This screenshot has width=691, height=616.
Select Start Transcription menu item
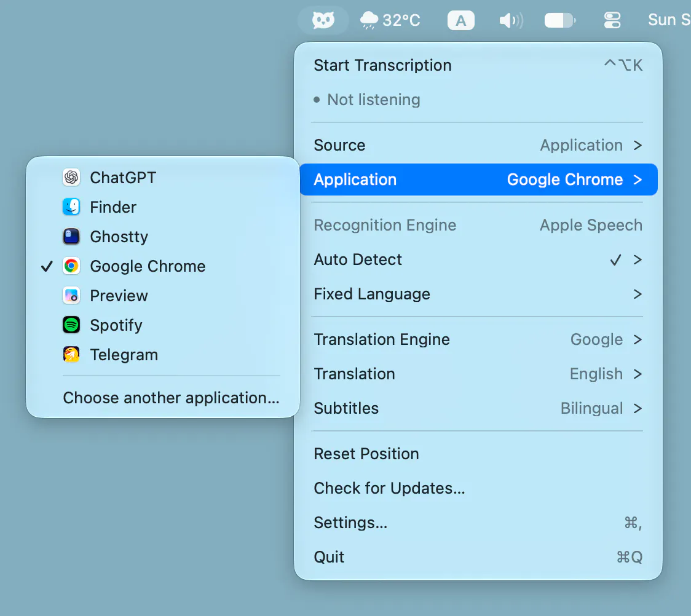click(478, 65)
